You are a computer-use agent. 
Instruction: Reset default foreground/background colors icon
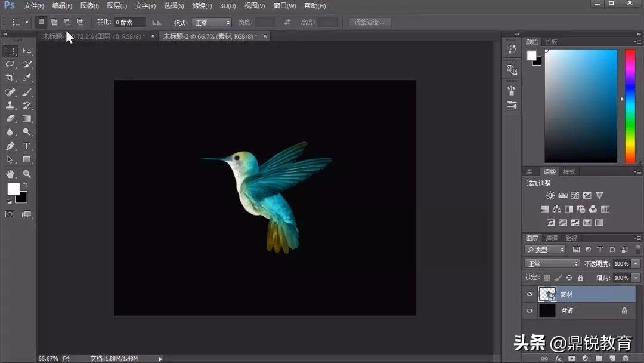[x=9, y=201]
